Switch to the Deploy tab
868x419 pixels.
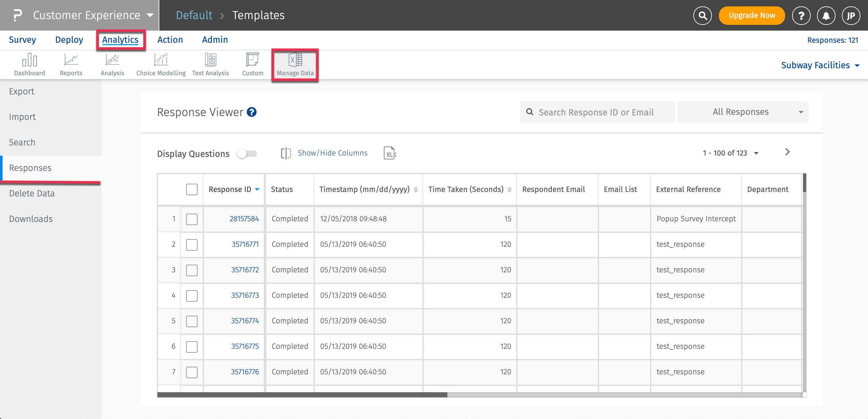(x=69, y=40)
